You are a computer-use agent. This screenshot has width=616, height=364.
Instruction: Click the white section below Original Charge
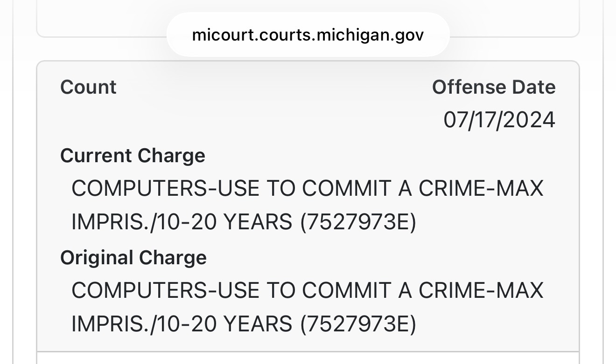click(308, 358)
